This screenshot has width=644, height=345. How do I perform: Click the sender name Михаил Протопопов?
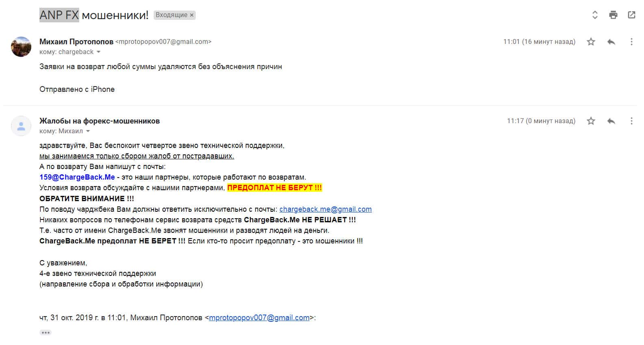point(76,41)
